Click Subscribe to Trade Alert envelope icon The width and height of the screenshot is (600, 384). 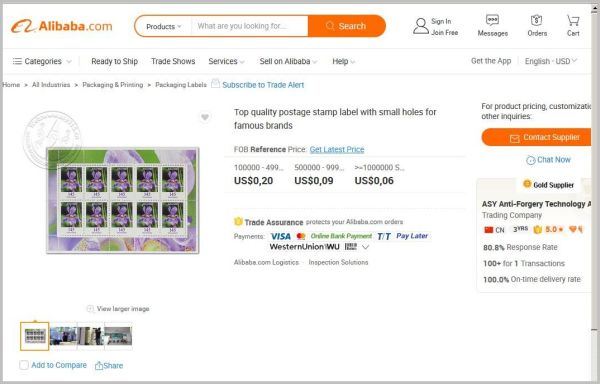pos(215,83)
